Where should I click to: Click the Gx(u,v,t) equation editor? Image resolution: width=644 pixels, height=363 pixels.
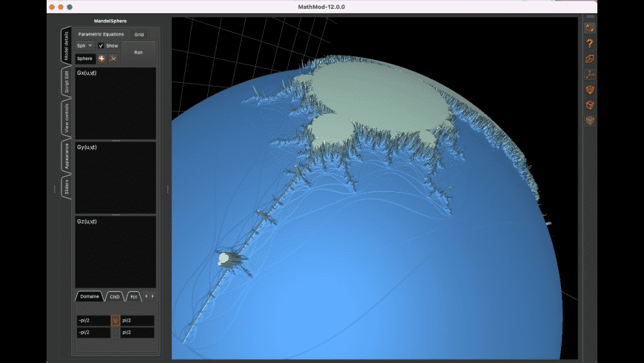[115, 103]
